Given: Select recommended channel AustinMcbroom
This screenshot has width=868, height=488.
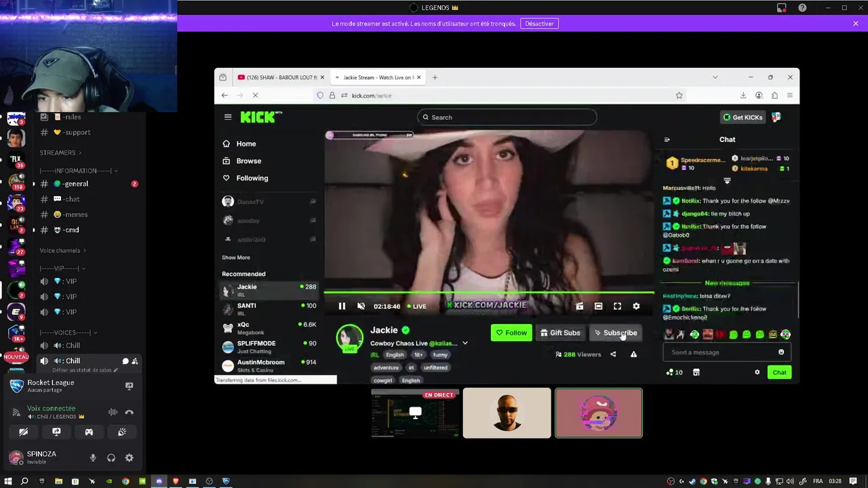Looking at the screenshot, I should [x=269, y=366].
